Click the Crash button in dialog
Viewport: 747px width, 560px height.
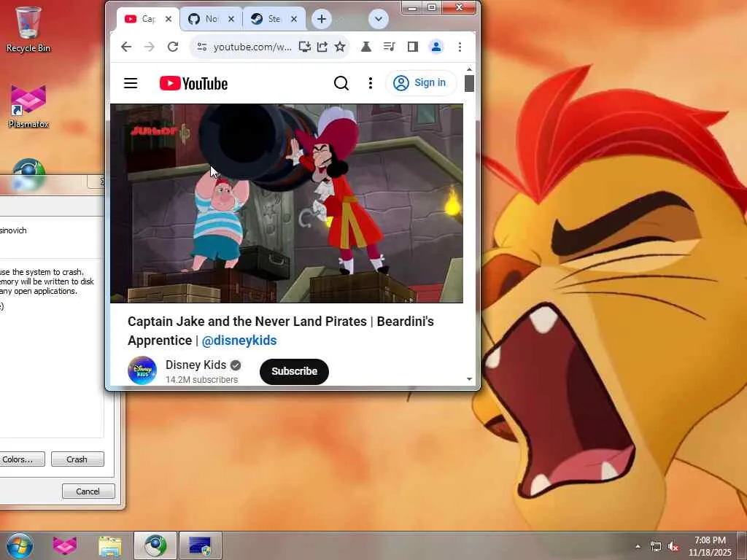(77, 459)
